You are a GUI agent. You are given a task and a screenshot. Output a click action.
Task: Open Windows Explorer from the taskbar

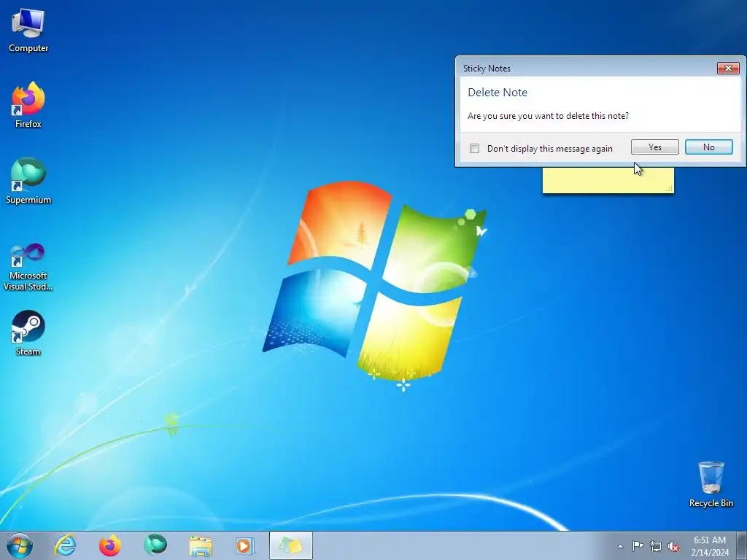201,545
